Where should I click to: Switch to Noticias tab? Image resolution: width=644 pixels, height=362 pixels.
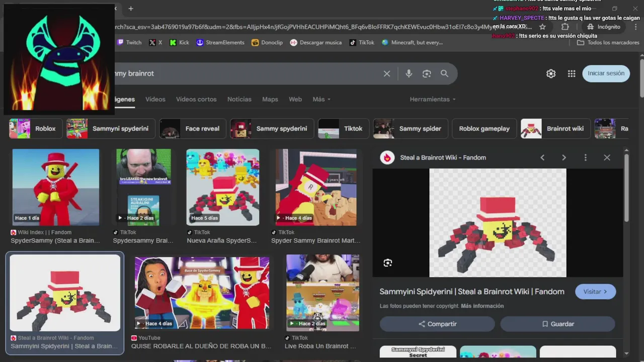pyautogui.click(x=239, y=99)
